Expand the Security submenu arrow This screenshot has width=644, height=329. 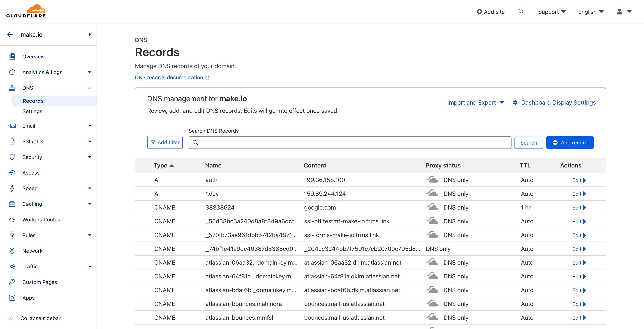point(90,157)
